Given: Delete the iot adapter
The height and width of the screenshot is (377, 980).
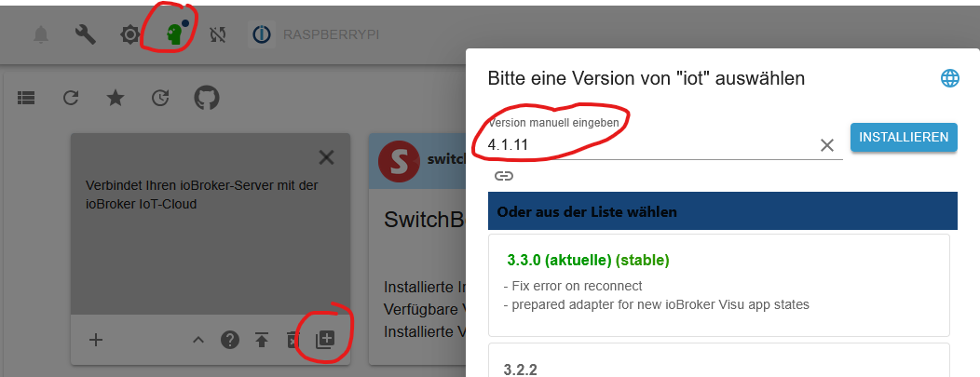Looking at the screenshot, I should click(x=293, y=340).
